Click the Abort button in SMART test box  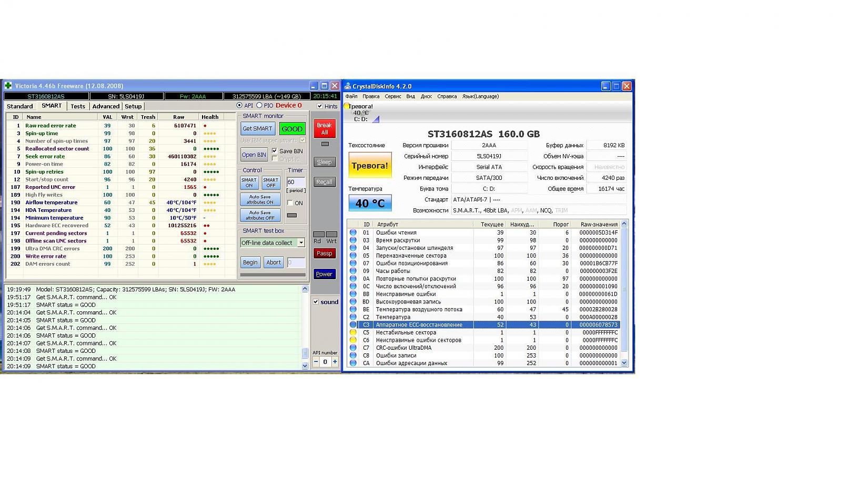274,262
